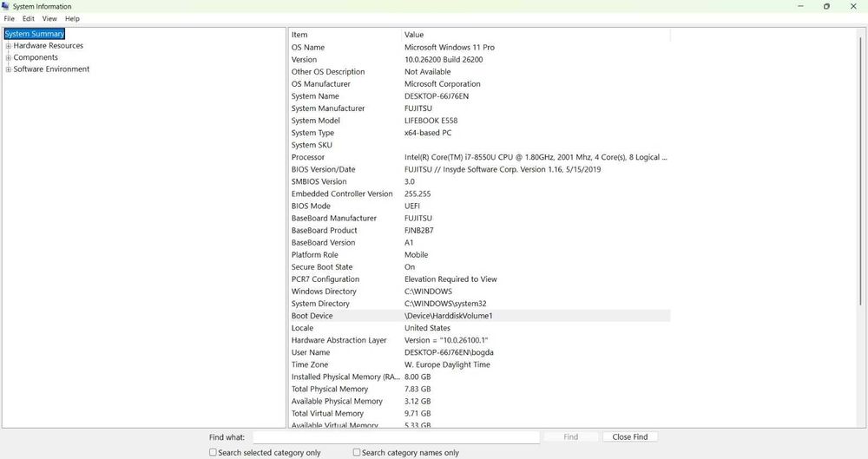
Task: Select the Available Physical Memory row
Action: pyautogui.click(x=479, y=400)
